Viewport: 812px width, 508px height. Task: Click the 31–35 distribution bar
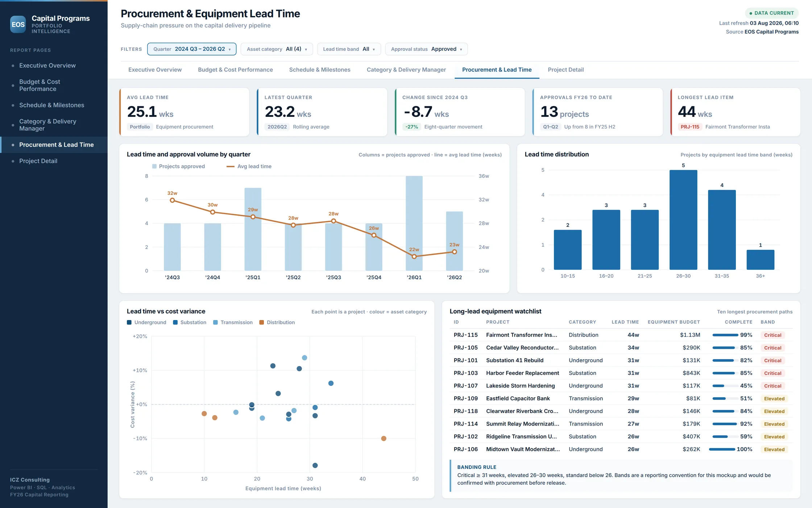point(722,230)
